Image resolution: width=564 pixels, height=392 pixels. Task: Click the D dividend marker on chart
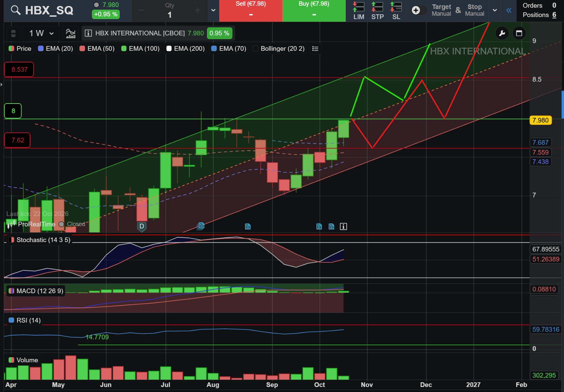click(x=142, y=227)
